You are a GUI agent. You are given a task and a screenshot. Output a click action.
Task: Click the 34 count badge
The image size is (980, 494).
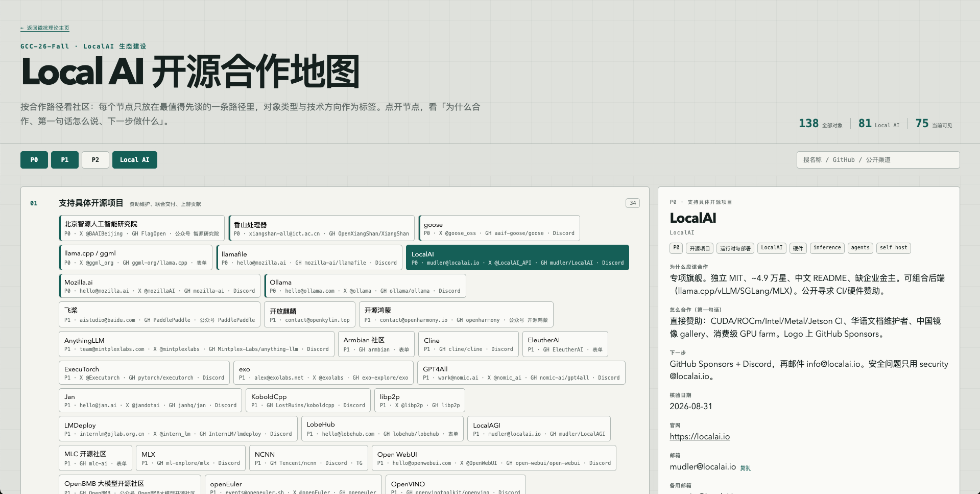point(633,203)
